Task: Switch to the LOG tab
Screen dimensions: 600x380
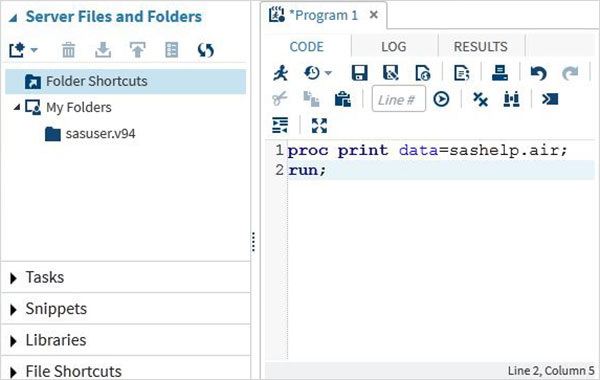Action: [394, 47]
